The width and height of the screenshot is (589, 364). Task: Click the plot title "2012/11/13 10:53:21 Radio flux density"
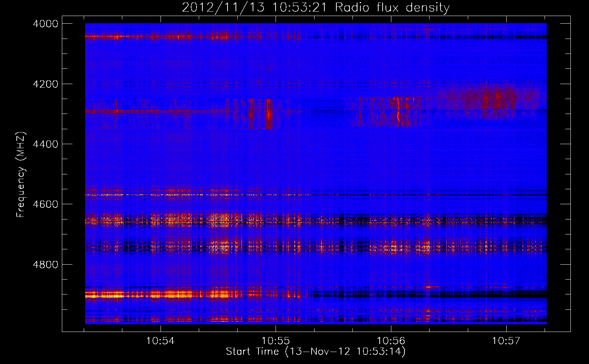pyautogui.click(x=316, y=7)
